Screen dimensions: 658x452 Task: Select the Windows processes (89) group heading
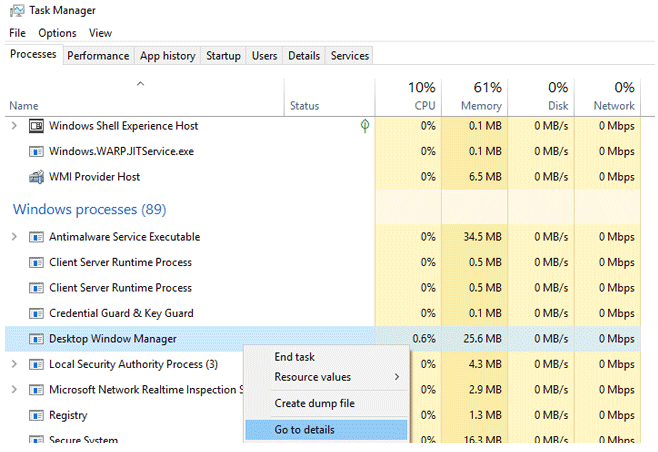click(x=89, y=209)
